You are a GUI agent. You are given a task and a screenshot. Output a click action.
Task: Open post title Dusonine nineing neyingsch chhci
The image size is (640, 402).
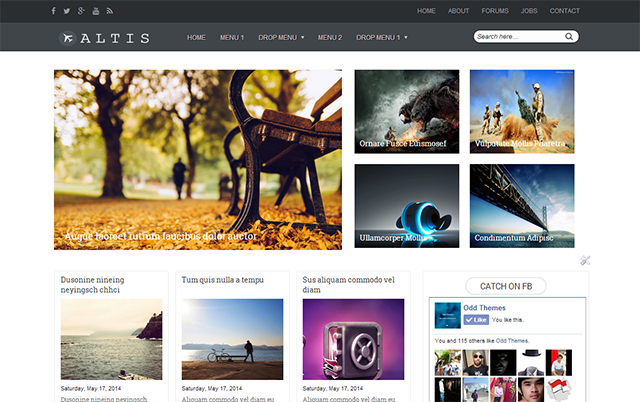click(x=93, y=285)
